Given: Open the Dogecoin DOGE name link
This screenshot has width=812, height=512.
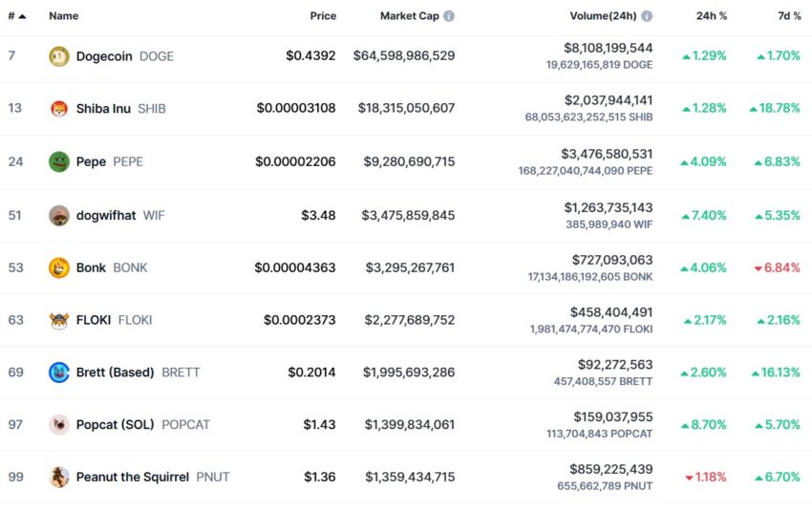Looking at the screenshot, I should tap(125, 56).
